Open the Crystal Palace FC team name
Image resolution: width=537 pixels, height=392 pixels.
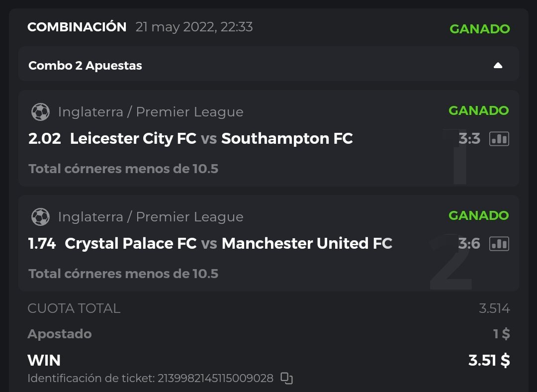[130, 244]
